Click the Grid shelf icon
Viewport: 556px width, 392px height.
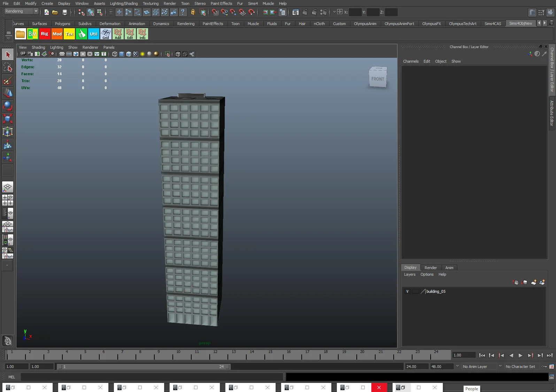pos(106,34)
